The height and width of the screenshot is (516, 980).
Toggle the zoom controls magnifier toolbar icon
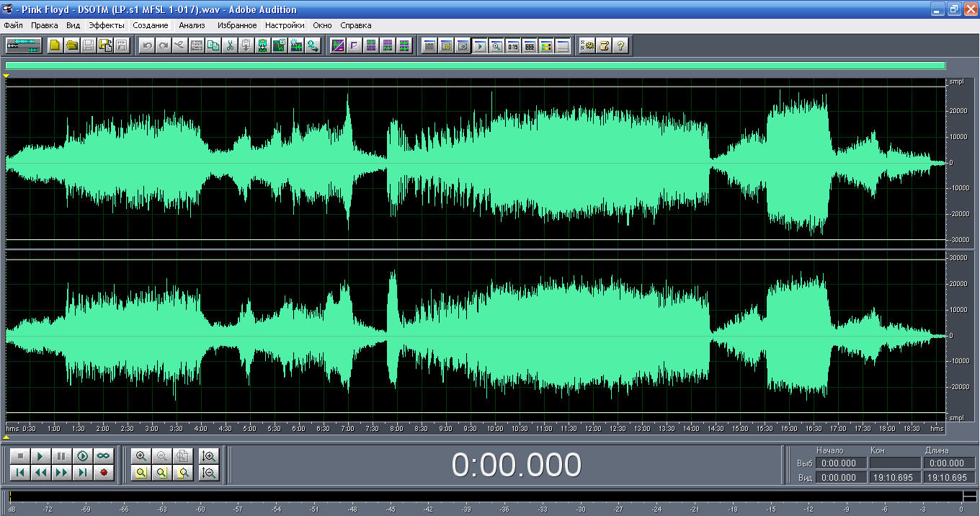pyautogui.click(x=496, y=45)
